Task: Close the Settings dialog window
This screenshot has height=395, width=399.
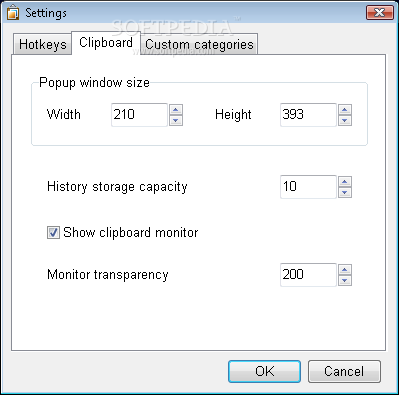Action: [x=380, y=13]
